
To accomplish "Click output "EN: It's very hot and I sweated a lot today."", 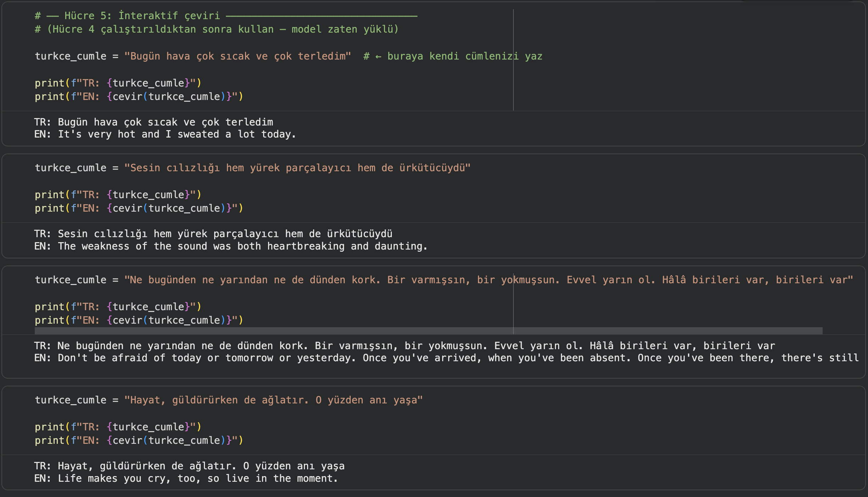I will (x=165, y=134).
